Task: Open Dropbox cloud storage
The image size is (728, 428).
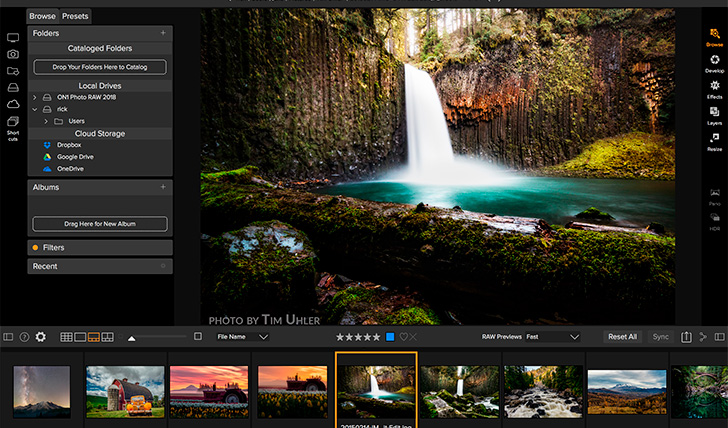Action: click(69, 145)
